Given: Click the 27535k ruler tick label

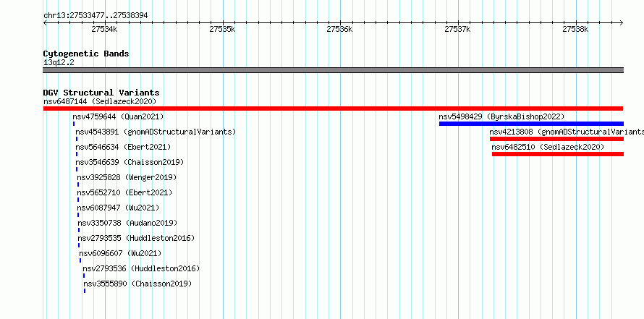Looking at the screenshot, I should pyautogui.click(x=222, y=29).
